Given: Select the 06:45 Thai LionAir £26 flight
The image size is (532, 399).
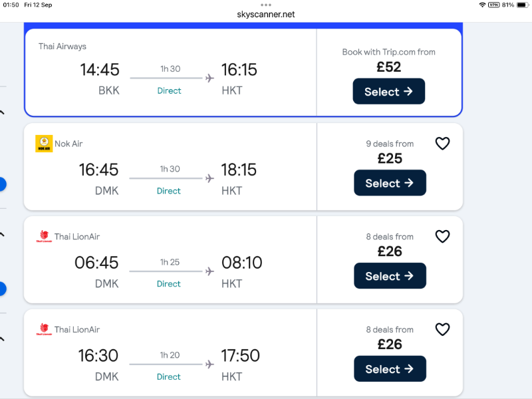Looking at the screenshot, I should [390, 276].
